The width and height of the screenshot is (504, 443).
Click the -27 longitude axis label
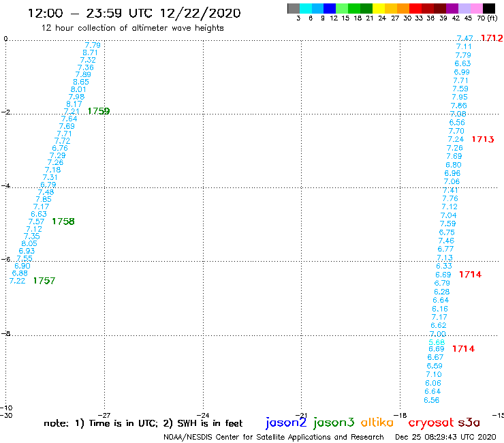pos(104,415)
